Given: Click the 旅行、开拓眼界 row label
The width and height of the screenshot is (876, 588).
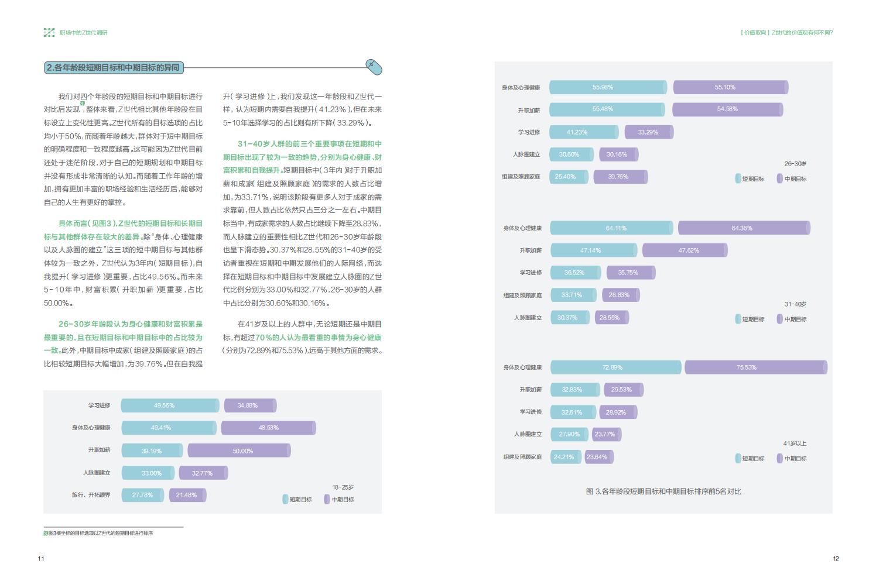Looking at the screenshot, I should 91,495.
